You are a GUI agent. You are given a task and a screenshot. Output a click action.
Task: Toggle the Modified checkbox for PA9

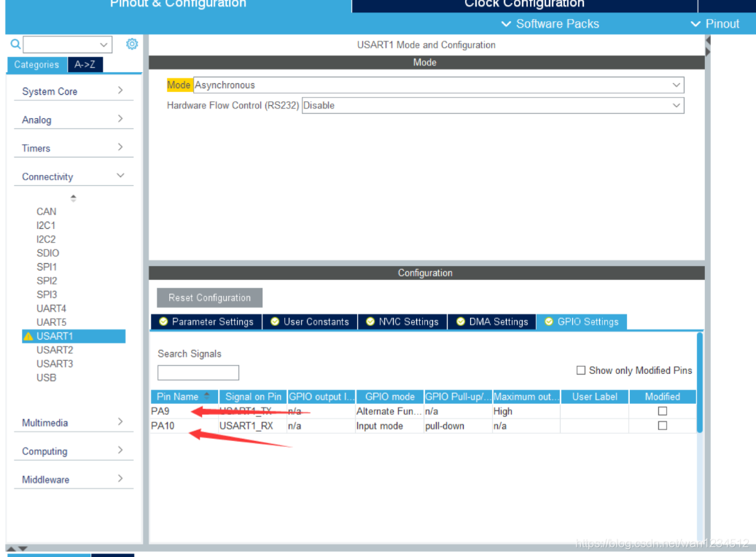662,411
